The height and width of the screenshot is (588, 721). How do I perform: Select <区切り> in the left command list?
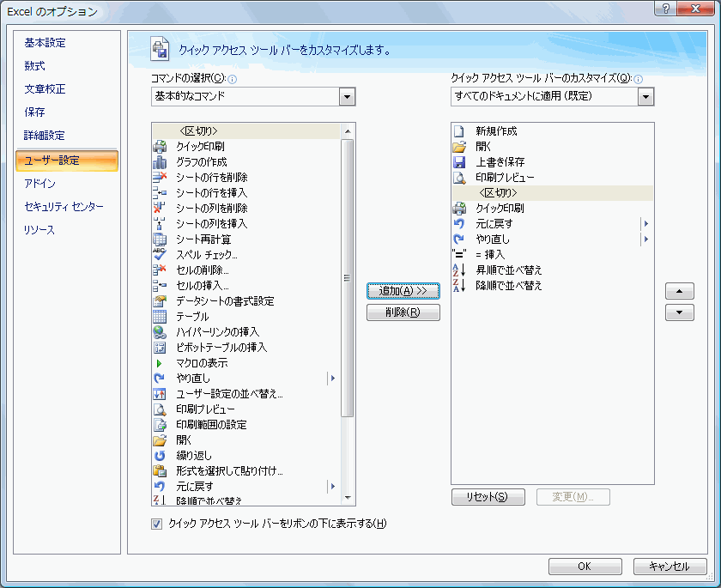tap(246, 131)
